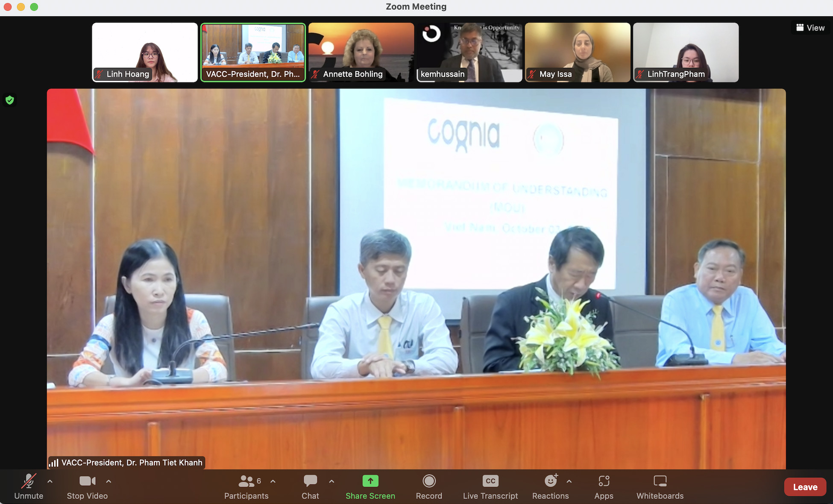833x504 pixels.
Task: Stop Video camera toggle
Action: (87, 486)
